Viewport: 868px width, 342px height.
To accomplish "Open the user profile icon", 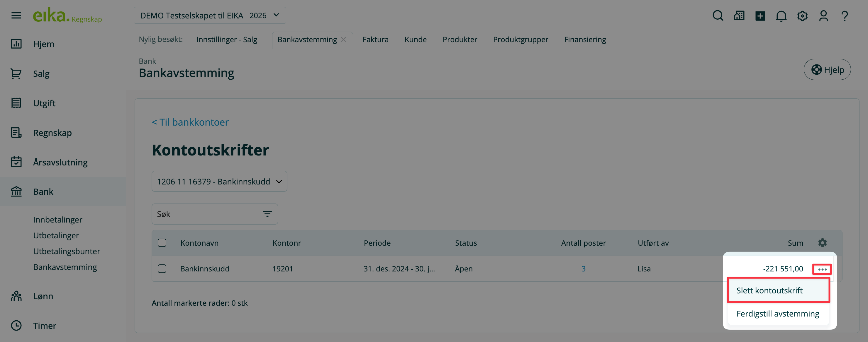I will click(823, 16).
